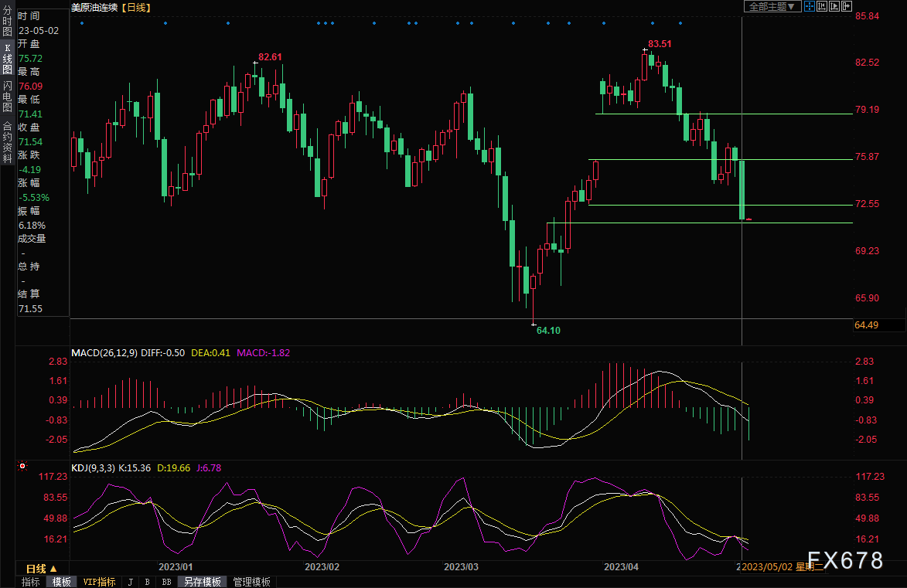907x588 pixels.
Task: Click the 结算 71.55 value in the info panel
Action: tap(30, 309)
